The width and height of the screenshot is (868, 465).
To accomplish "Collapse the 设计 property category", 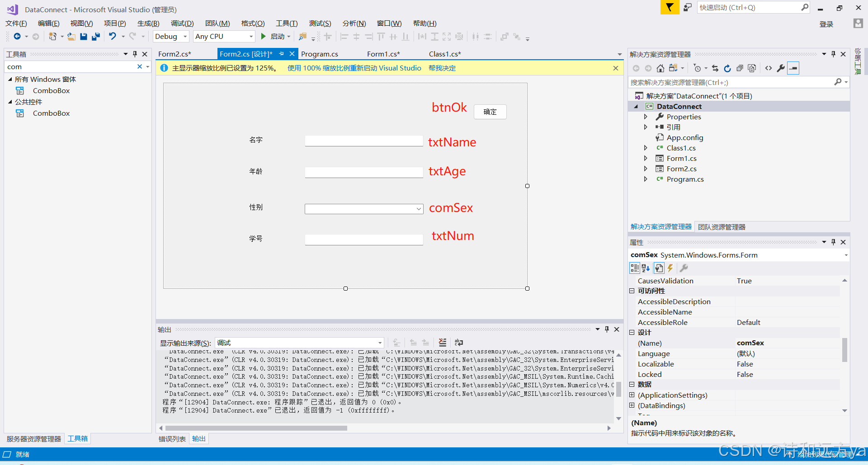I will click(632, 332).
